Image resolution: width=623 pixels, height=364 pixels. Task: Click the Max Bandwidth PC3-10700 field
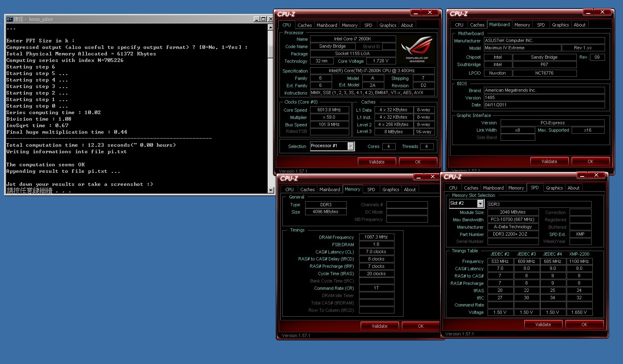513,220
